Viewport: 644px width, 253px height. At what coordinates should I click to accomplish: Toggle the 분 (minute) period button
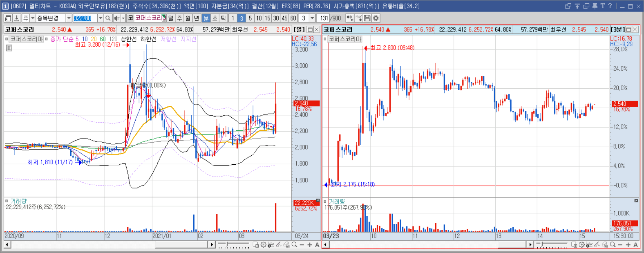[206, 18]
